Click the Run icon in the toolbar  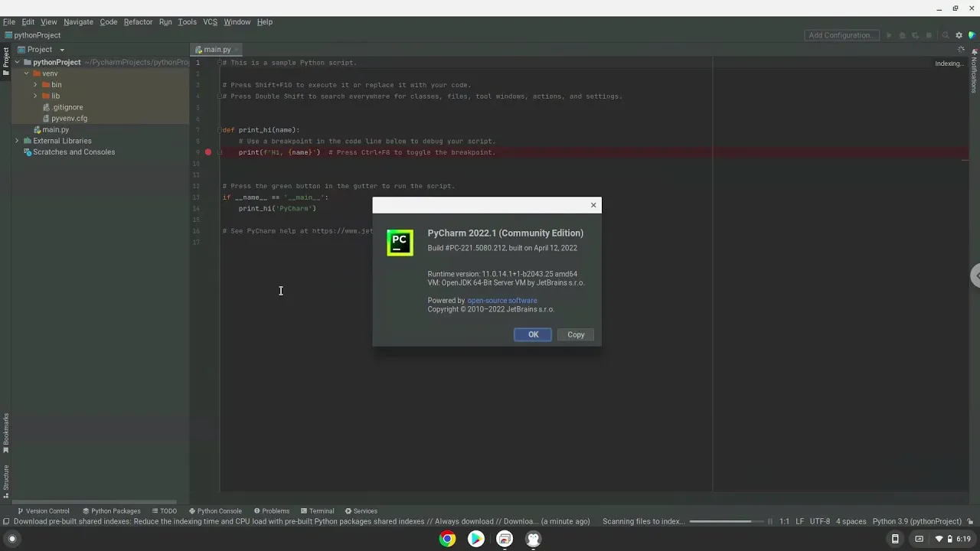click(x=889, y=35)
